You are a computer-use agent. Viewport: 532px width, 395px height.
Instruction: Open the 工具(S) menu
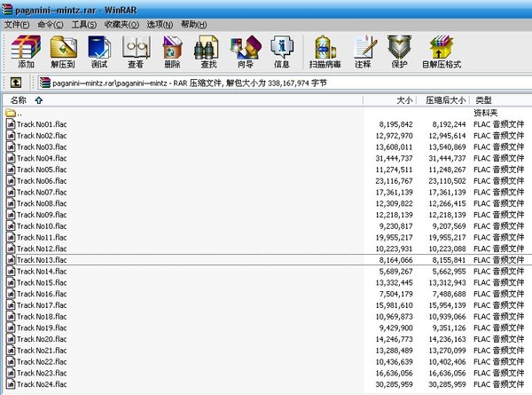click(x=84, y=25)
